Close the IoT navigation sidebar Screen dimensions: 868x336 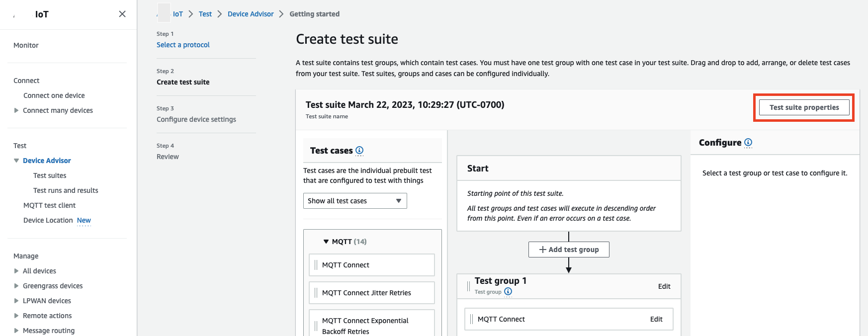pyautogui.click(x=122, y=14)
